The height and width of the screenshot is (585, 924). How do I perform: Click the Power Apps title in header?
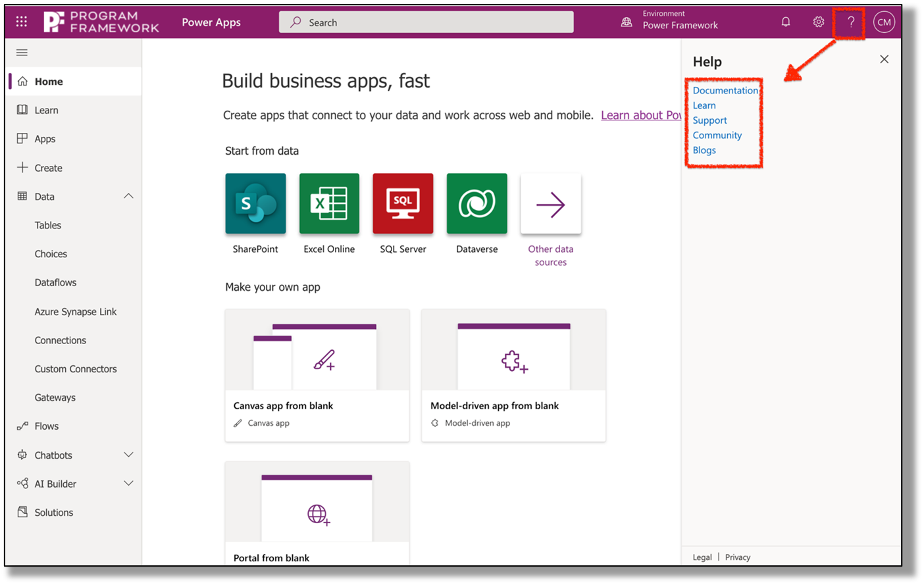(211, 22)
